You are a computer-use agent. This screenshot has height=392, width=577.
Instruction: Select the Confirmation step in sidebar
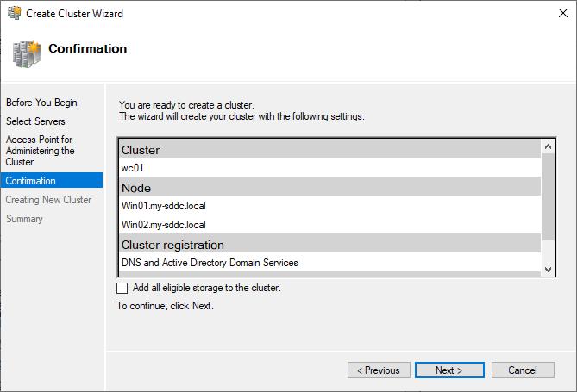[x=31, y=181]
